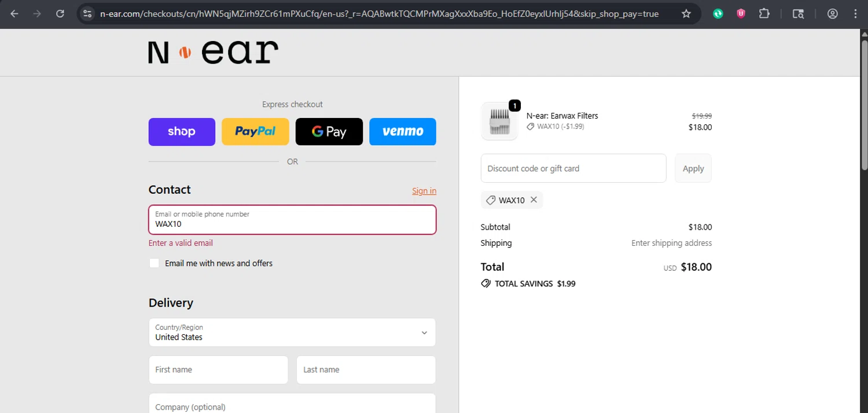Screen dimensions: 868x413
Task: Click the USD $18.00 total amount
Action: click(687, 267)
